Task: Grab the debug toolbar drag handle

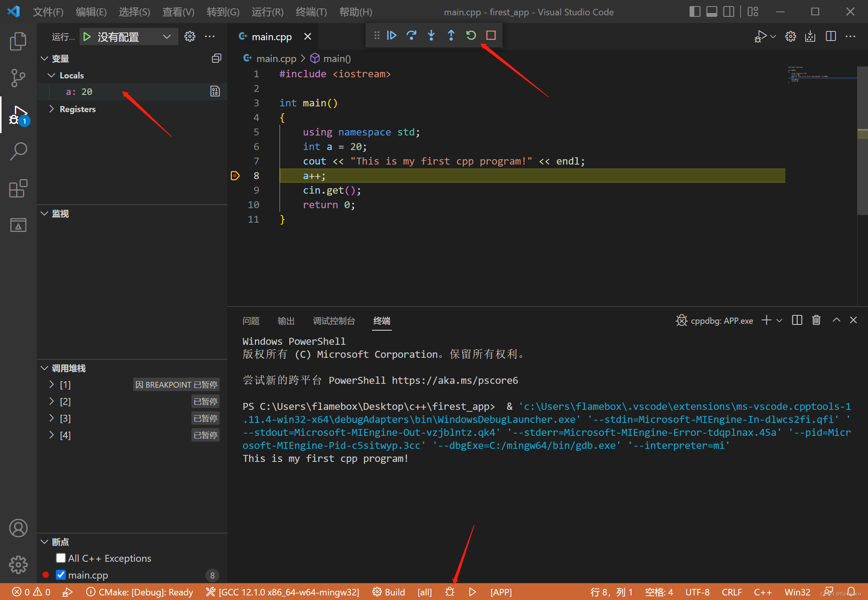Action: point(377,36)
